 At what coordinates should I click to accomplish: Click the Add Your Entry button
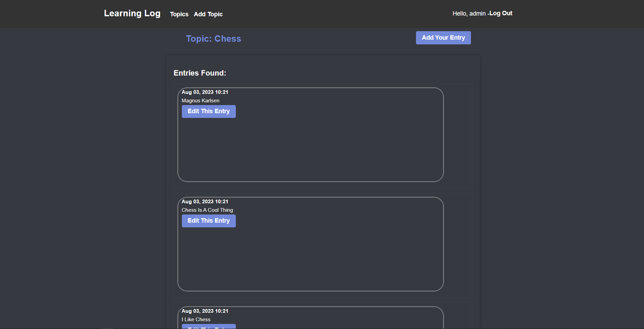443,38
